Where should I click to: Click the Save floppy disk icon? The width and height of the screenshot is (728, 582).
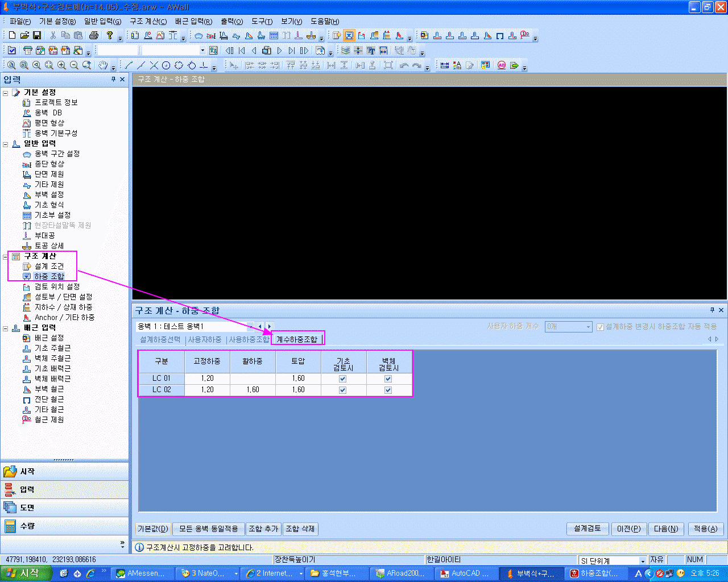pyautogui.click(x=37, y=35)
